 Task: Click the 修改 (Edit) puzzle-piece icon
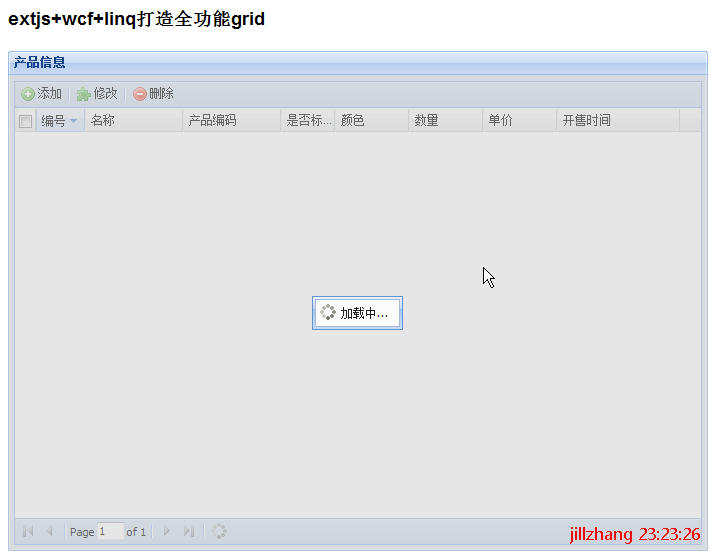pos(84,94)
